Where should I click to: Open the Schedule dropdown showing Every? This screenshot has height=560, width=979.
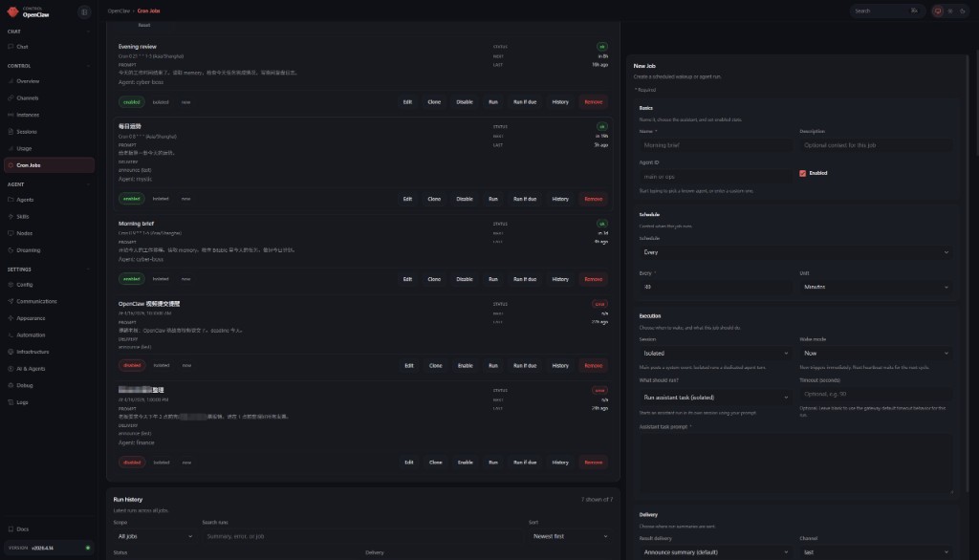pos(795,252)
